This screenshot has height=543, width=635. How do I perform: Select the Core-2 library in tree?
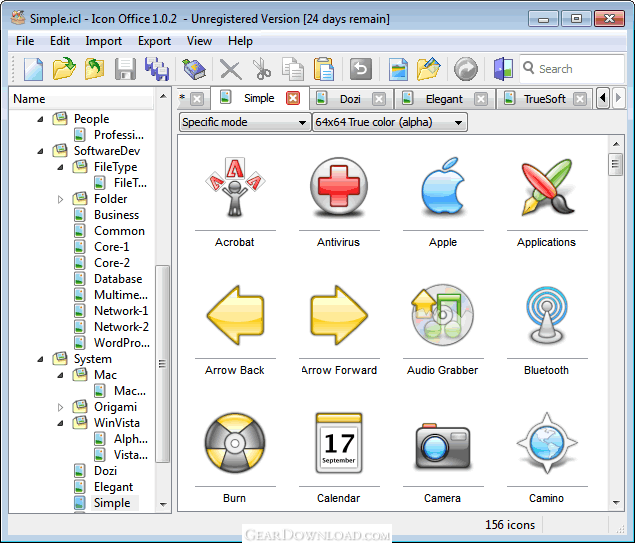112,263
